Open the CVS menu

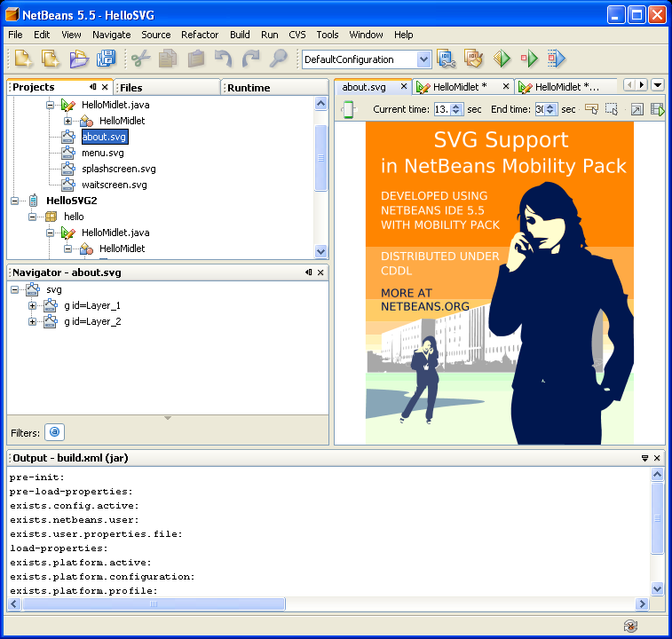(x=297, y=35)
